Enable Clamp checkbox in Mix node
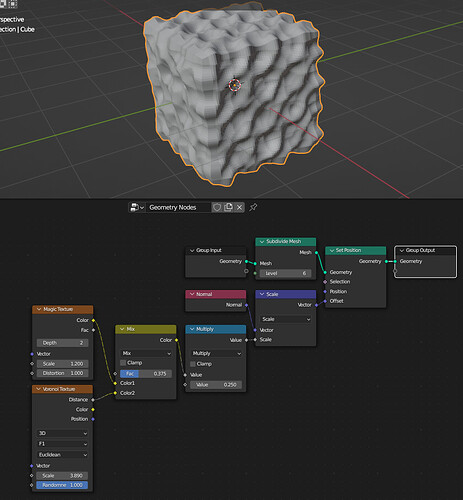463x500 pixels. point(123,363)
